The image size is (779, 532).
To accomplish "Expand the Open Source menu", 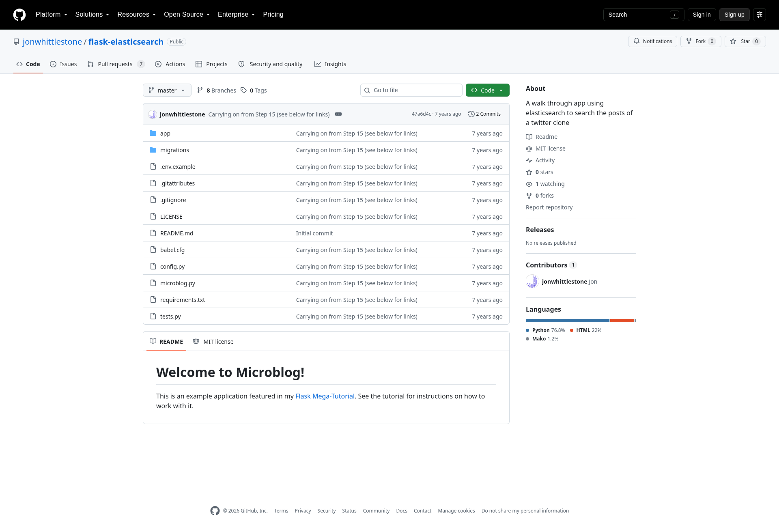I will click(187, 15).
